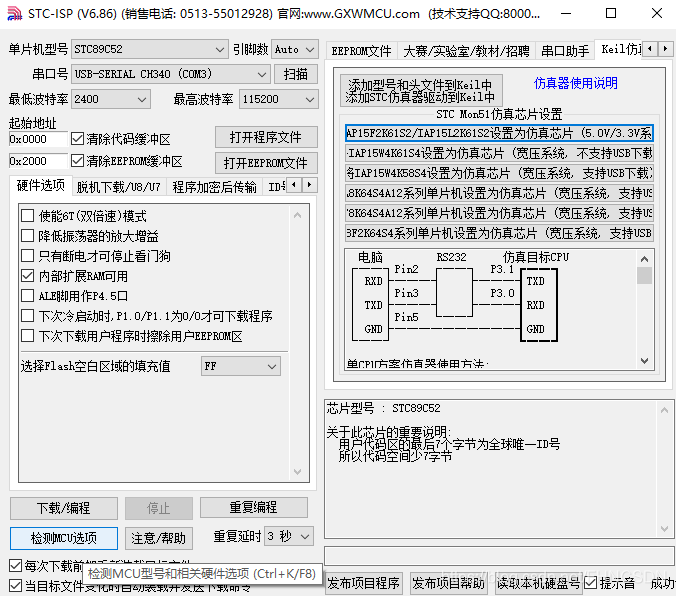
Task: Click 下载/编程 button
Action: click(64, 508)
